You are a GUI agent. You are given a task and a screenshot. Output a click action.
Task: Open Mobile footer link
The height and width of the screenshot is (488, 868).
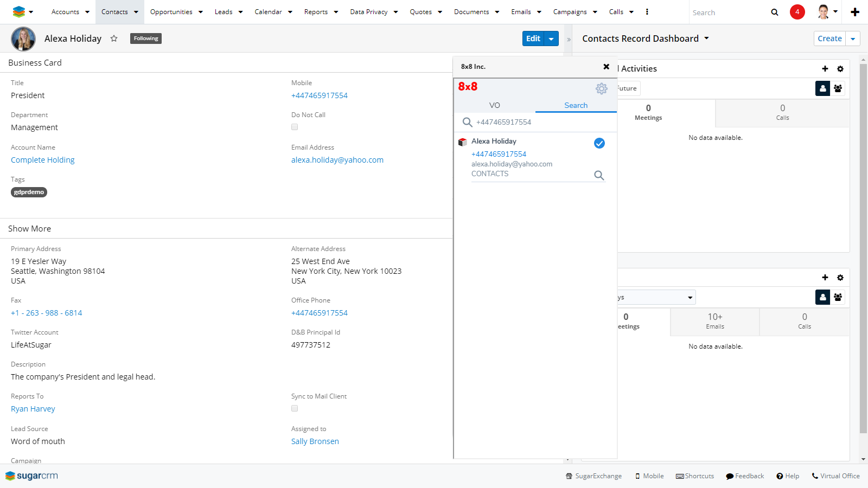tap(649, 476)
